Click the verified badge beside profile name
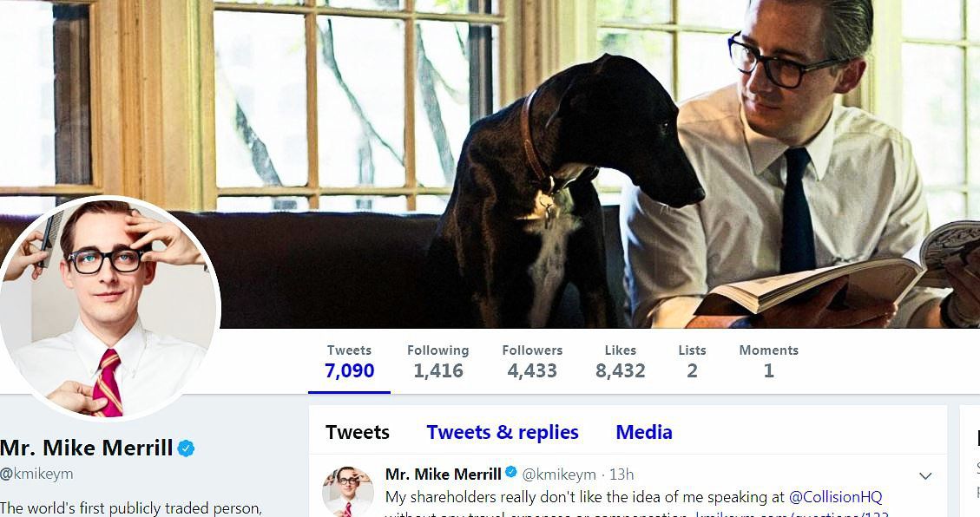Screen dimensions: 980x517 pyautogui.click(x=186, y=448)
